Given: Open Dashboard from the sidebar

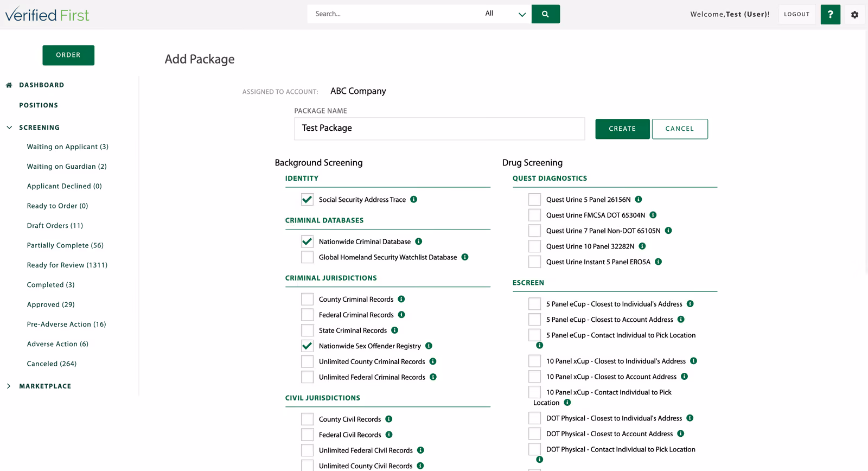Looking at the screenshot, I should [x=41, y=85].
